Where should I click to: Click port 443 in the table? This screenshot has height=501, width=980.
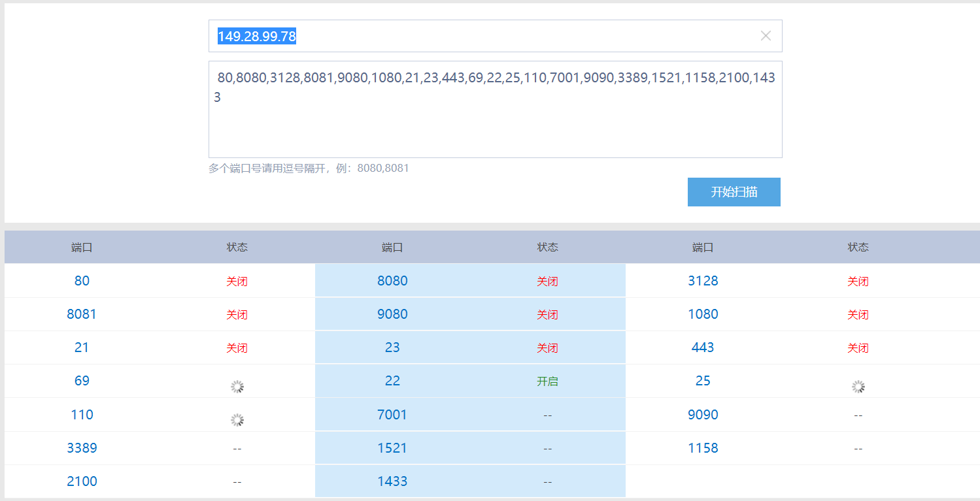pos(703,347)
